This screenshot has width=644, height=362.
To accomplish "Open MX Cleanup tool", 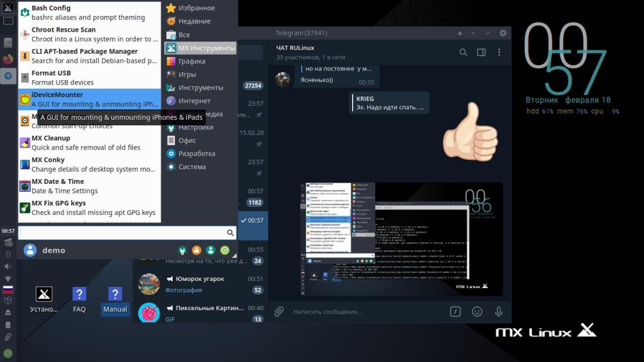I will [90, 142].
